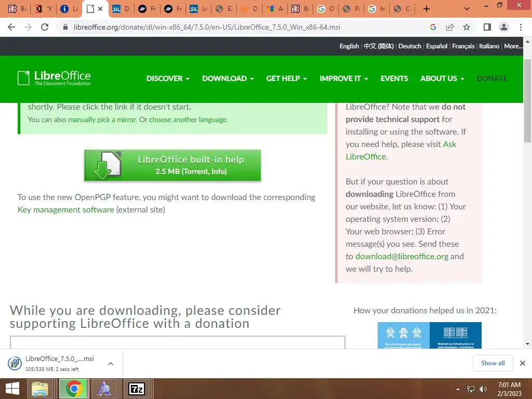The image size is (532, 399).
Task: Select English language
Action: (349, 46)
